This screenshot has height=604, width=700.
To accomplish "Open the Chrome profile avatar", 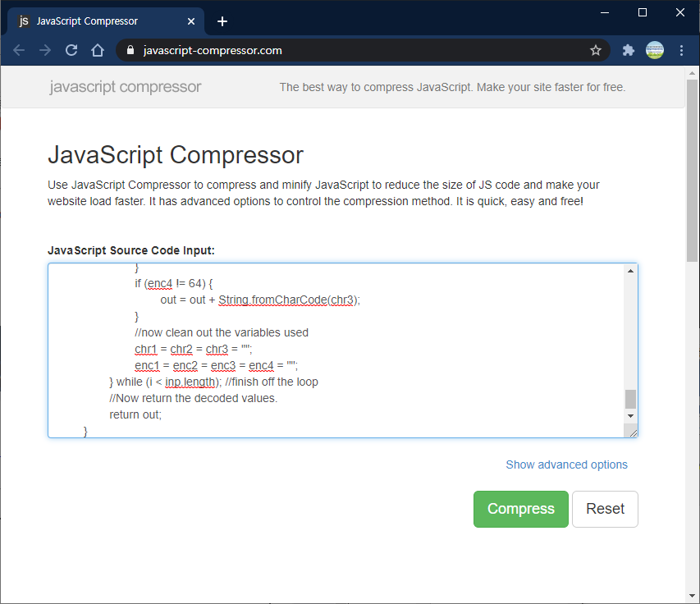I will 655,50.
